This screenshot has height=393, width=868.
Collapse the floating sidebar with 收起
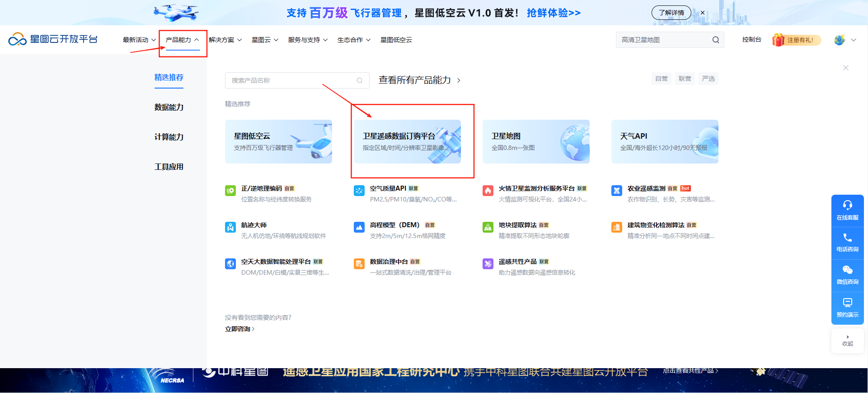click(847, 341)
